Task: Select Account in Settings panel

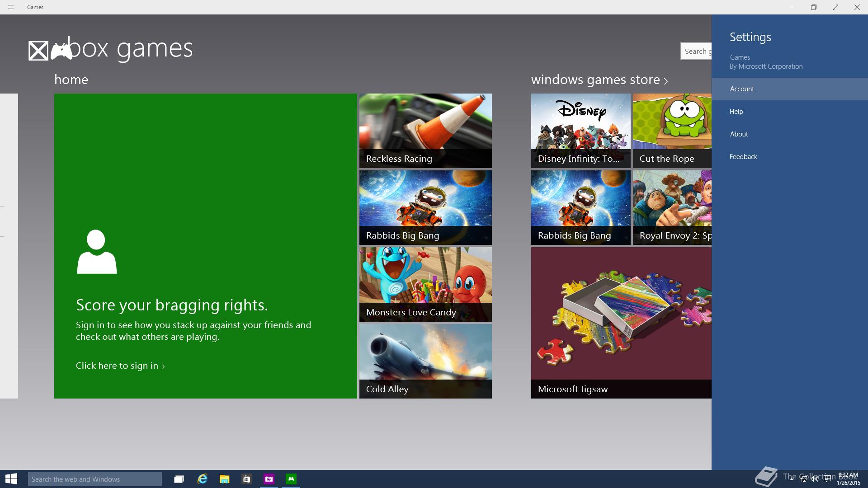Action: (x=742, y=89)
